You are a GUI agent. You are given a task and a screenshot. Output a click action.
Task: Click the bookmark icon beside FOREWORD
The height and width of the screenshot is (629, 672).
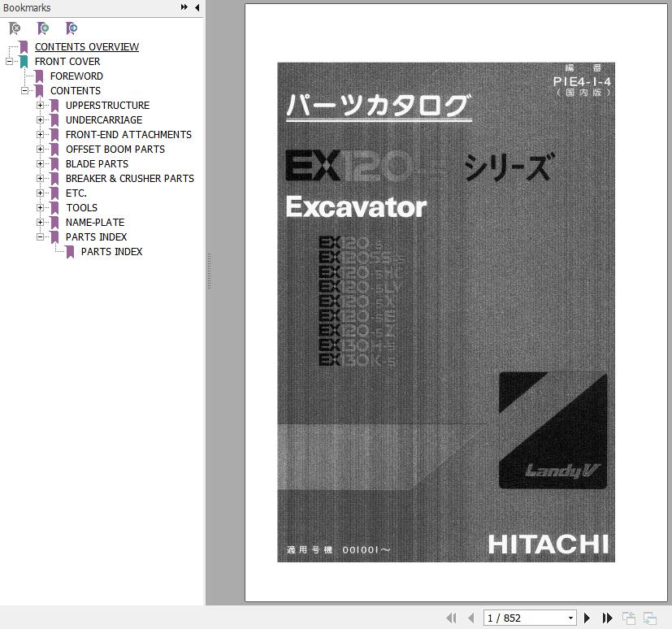(39, 76)
